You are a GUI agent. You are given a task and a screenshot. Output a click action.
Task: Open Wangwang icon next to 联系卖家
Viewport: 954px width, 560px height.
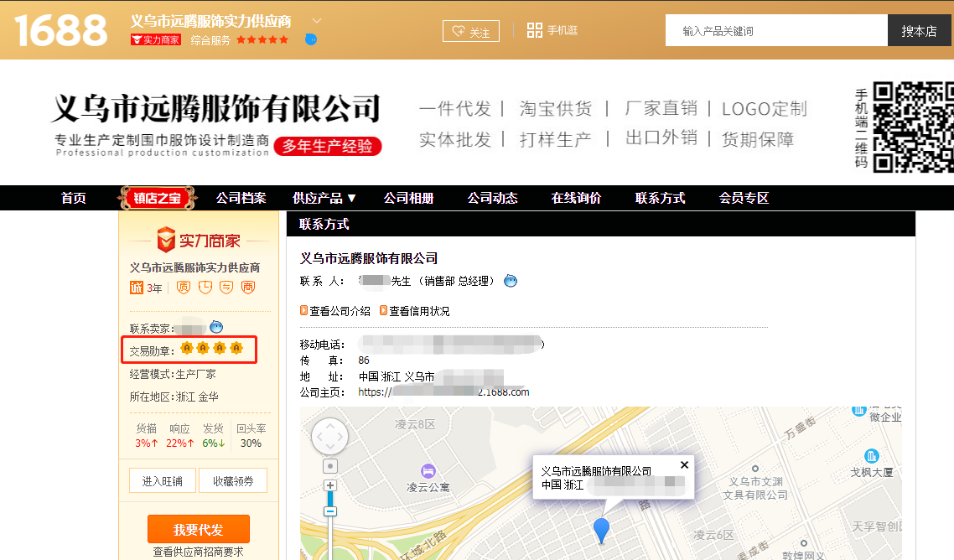216,327
